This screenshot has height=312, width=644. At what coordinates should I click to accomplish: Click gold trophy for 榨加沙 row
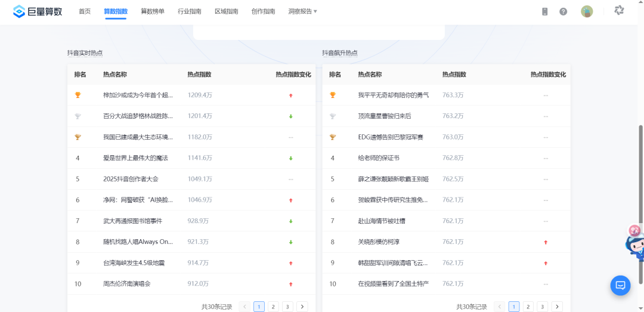pos(78,95)
